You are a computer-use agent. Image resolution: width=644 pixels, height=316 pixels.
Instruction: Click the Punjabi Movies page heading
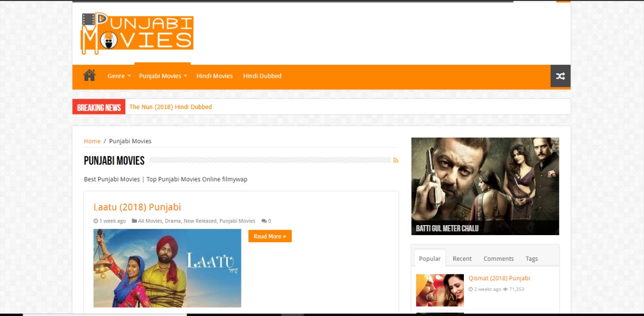coord(114,161)
